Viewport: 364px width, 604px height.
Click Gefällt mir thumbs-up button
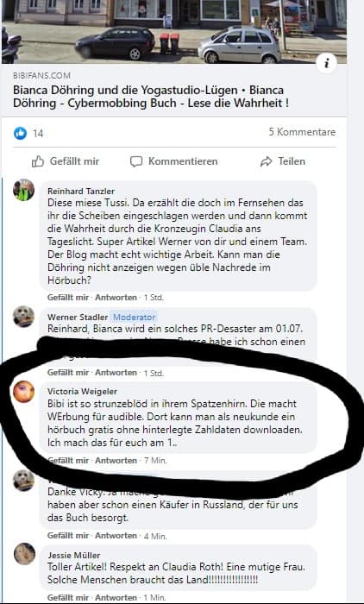[x=65, y=161]
